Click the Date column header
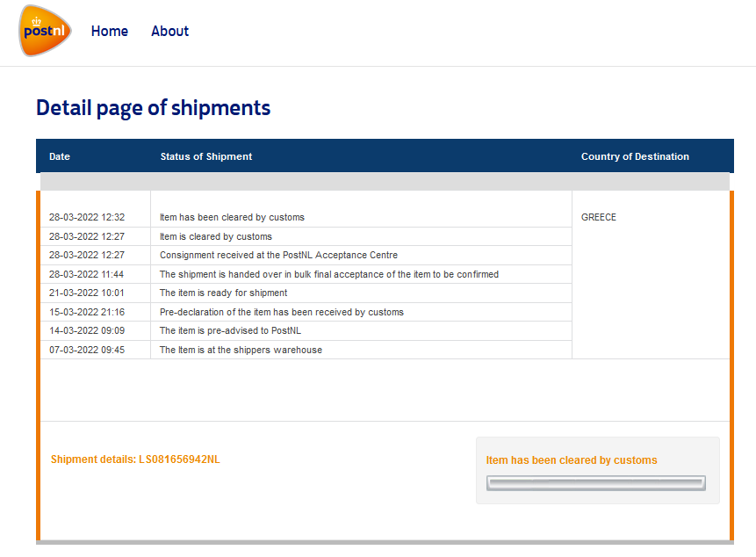Screen dimensions: 756x557 [x=60, y=156]
